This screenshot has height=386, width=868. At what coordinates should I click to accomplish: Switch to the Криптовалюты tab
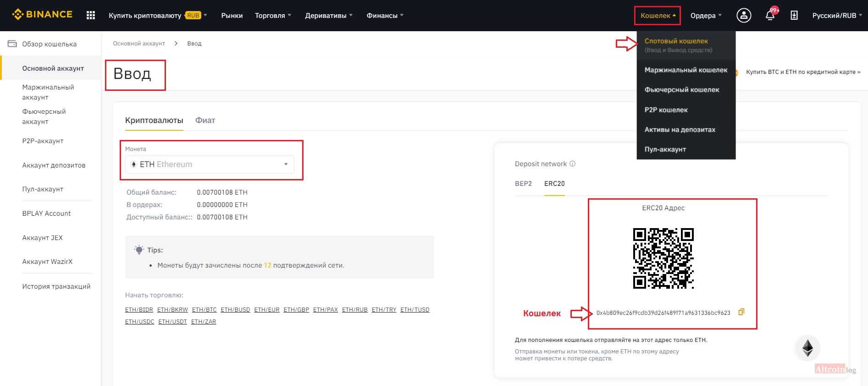[x=154, y=120]
